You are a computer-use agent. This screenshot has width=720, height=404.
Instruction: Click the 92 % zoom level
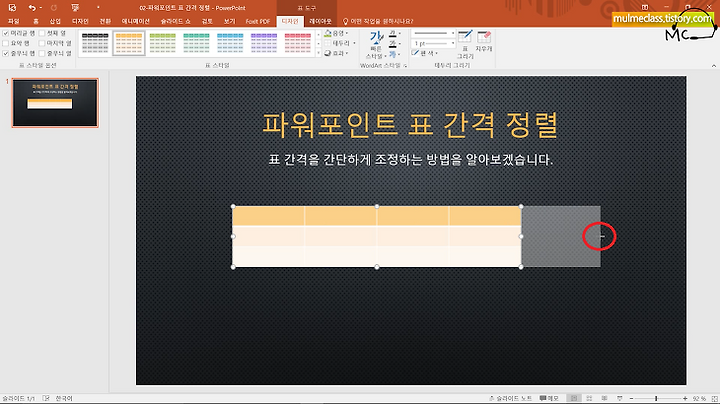click(699, 398)
